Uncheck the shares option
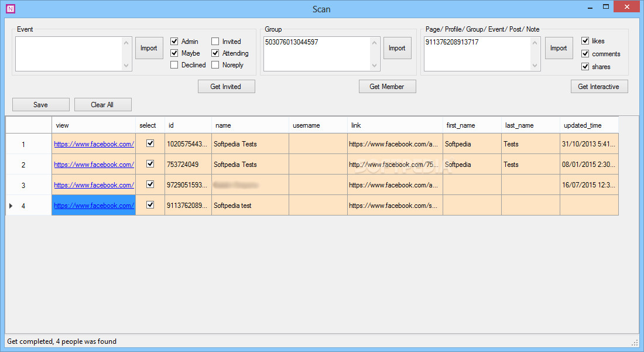This screenshot has height=352, width=644. pos(585,67)
